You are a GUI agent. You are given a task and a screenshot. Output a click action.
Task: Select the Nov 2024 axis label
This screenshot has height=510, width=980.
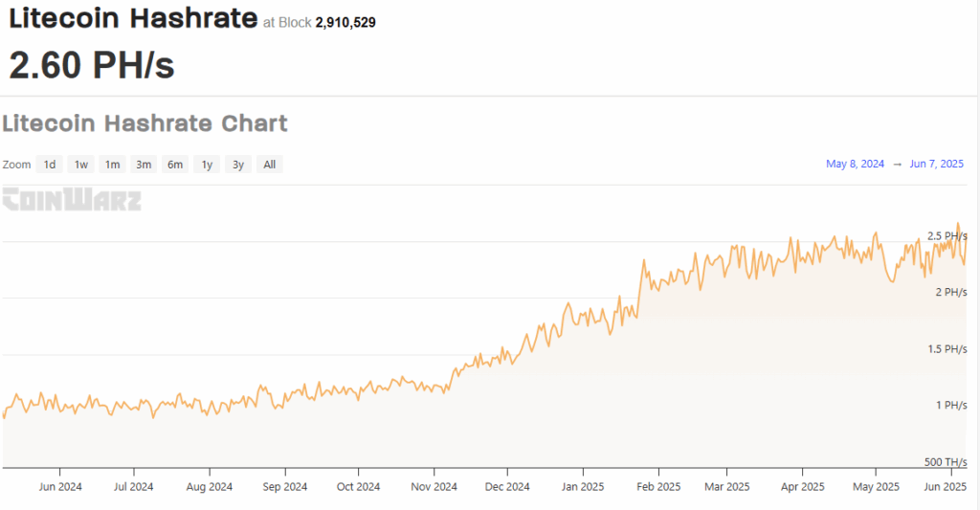click(x=434, y=487)
